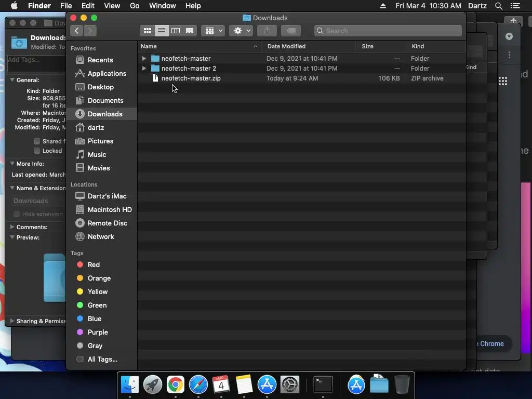Open the Window menu

163,6
